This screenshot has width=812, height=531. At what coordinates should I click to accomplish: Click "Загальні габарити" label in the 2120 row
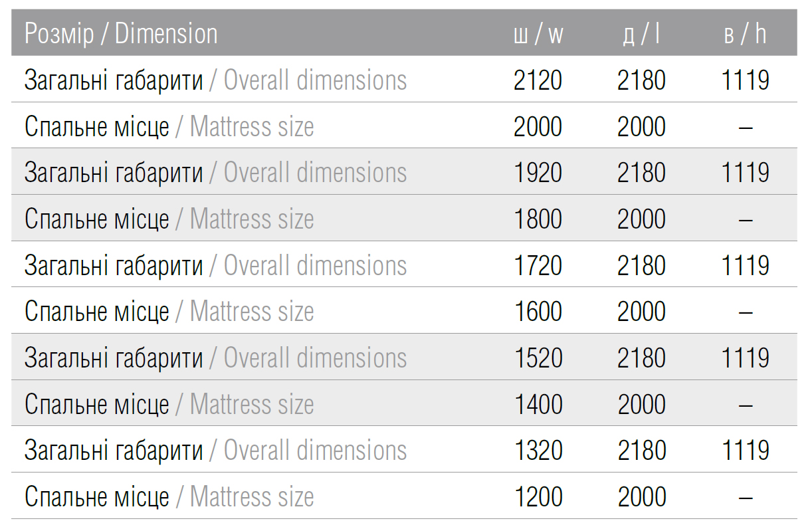(114, 80)
